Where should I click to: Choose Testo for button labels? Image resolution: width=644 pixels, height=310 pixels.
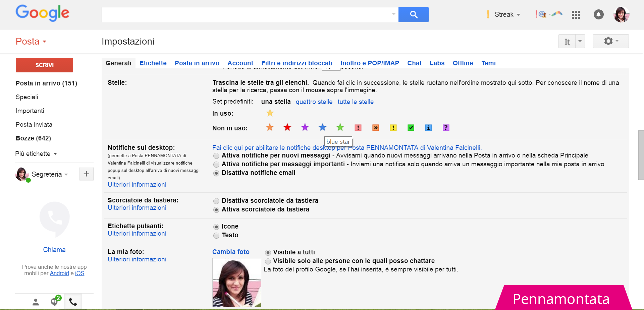click(x=216, y=236)
